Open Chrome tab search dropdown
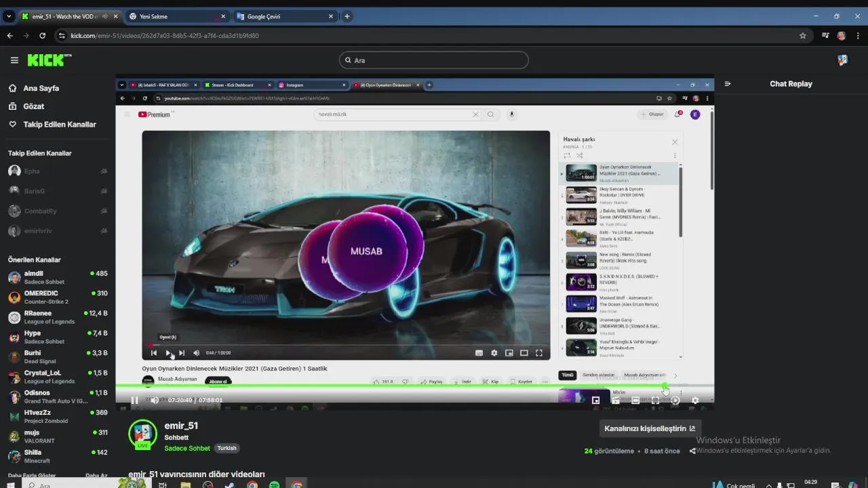 pos(9,16)
